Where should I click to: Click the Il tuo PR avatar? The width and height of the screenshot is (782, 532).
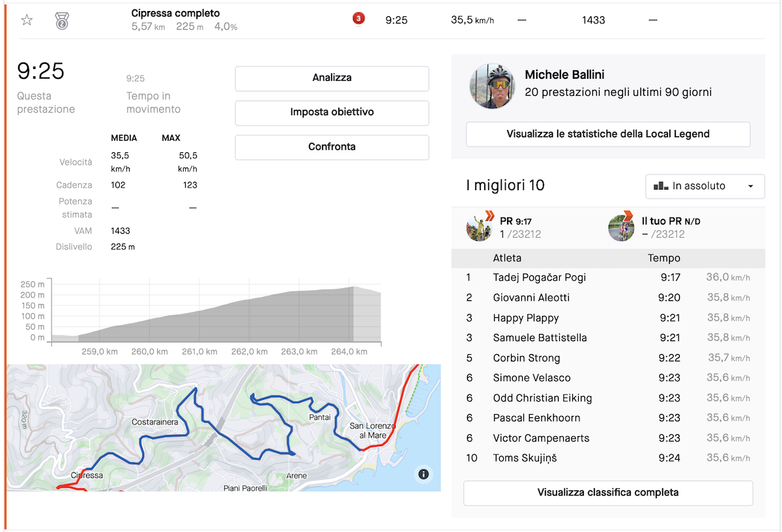(621, 227)
